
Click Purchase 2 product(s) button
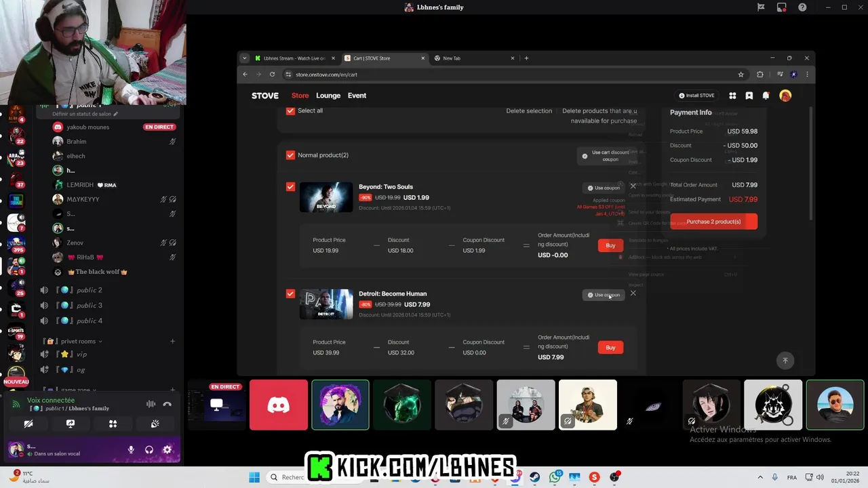pyautogui.click(x=713, y=222)
